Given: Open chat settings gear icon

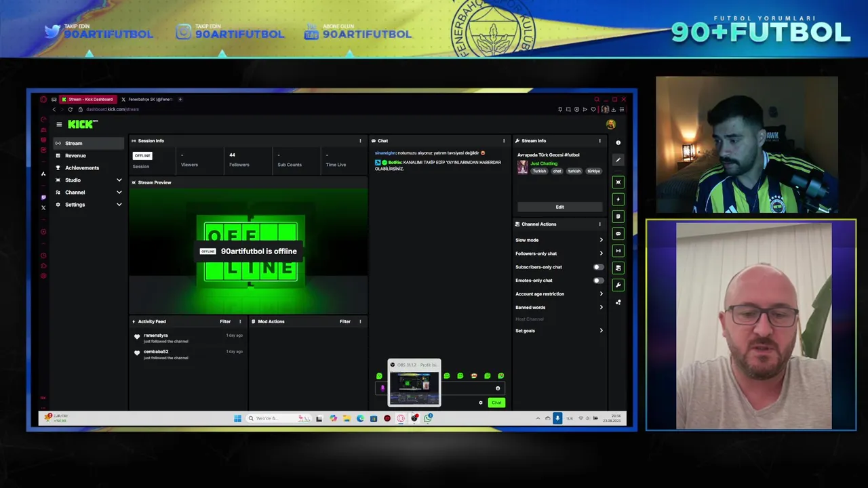Looking at the screenshot, I should (481, 403).
